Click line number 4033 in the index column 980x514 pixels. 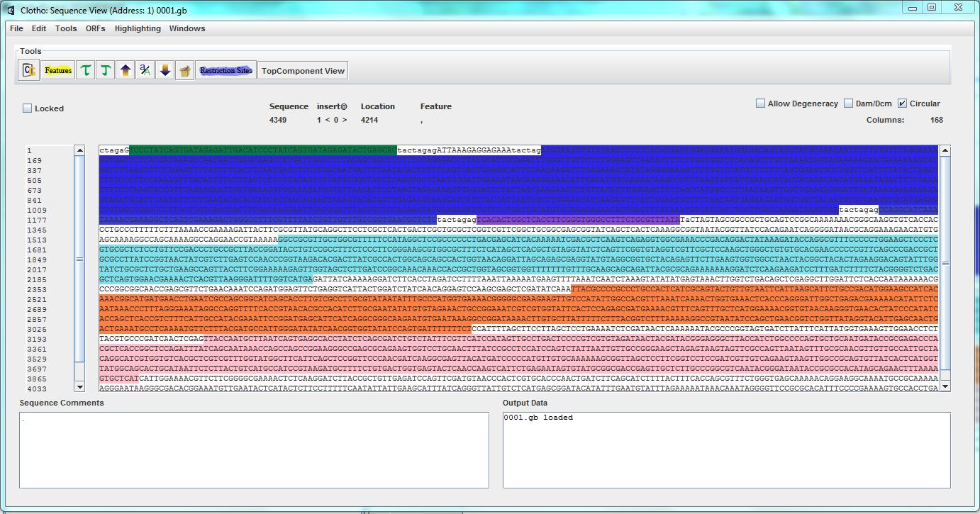pos(36,389)
